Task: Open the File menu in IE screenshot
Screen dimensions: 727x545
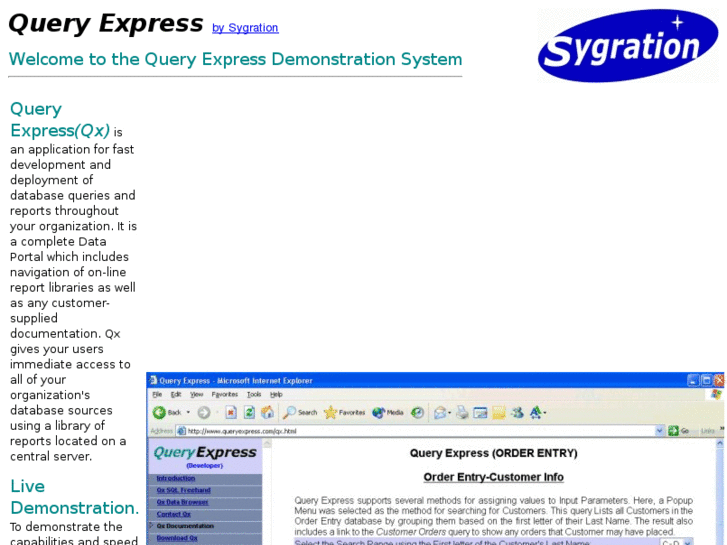Action: click(x=157, y=394)
